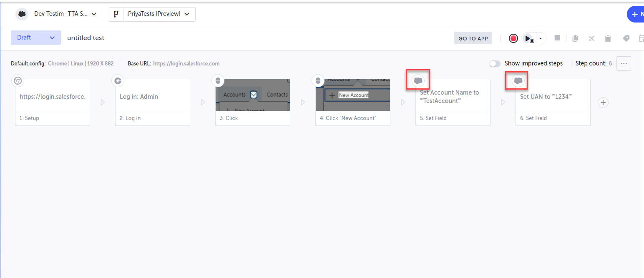Click the "Log in: Admin" step text
Image resolution: width=644 pixels, height=278 pixels.
click(x=139, y=97)
